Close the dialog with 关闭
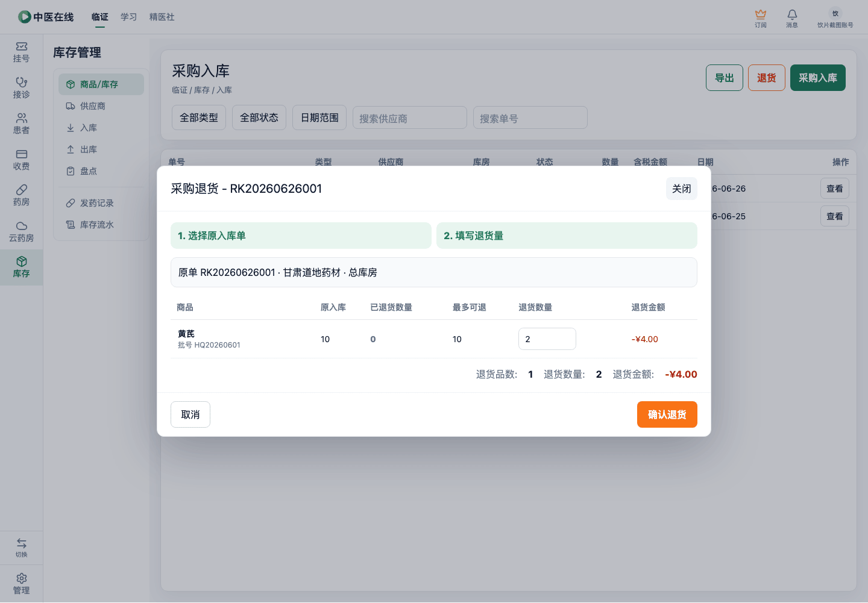The width and height of the screenshot is (868, 603). tap(682, 189)
